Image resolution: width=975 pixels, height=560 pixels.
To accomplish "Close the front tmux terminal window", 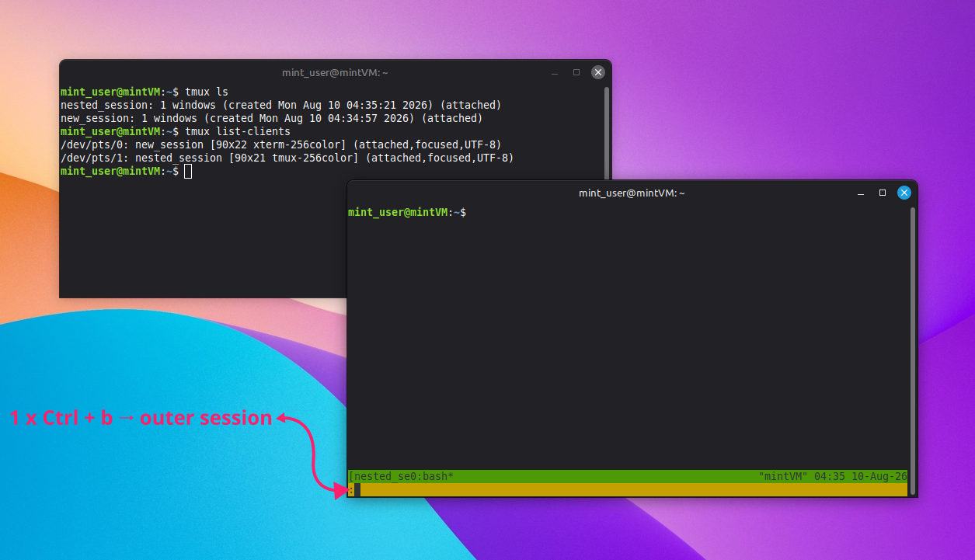I will click(904, 193).
